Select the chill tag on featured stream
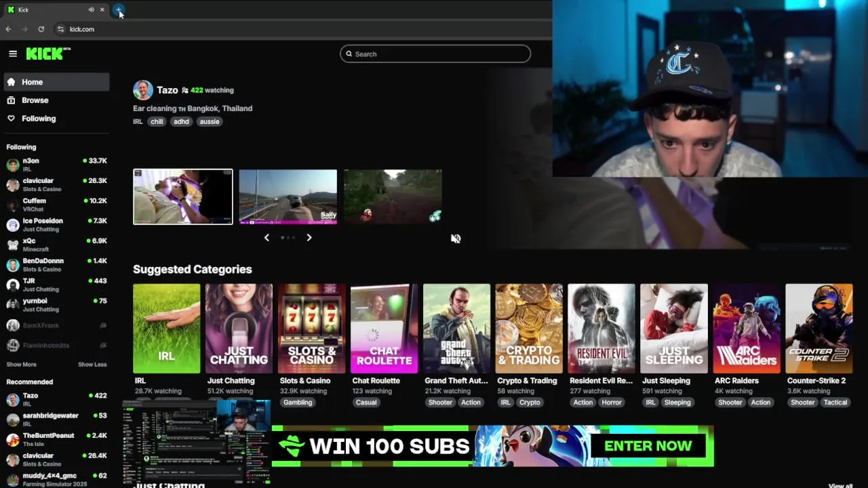The height and width of the screenshot is (488, 868). (x=157, y=122)
